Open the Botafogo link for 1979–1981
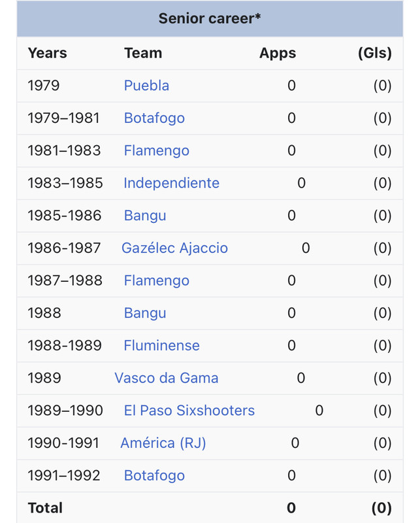420x523 pixels. pyautogui.click(x=154, y=118)
